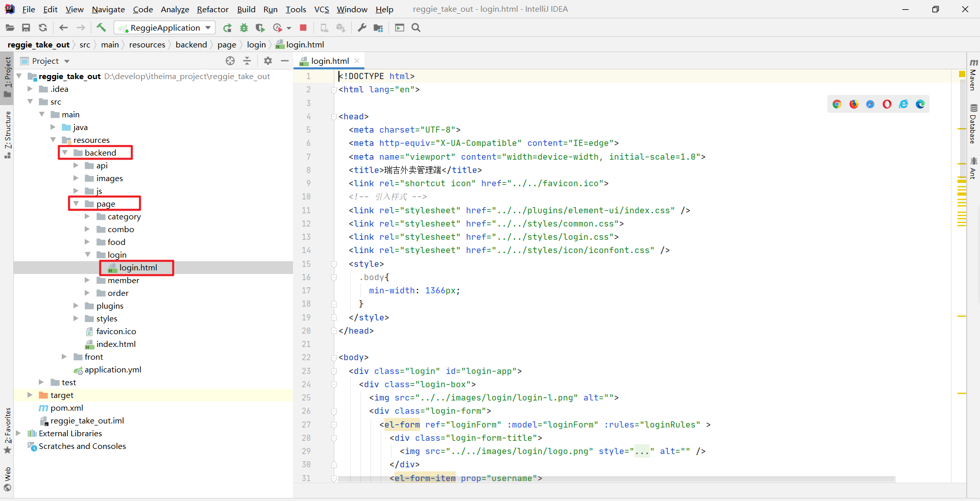Image resolution: width=980 pixels, height=501 pixels.
Task: Click the editor horizontal scrollbar
Action: click(x=616, y=479)
